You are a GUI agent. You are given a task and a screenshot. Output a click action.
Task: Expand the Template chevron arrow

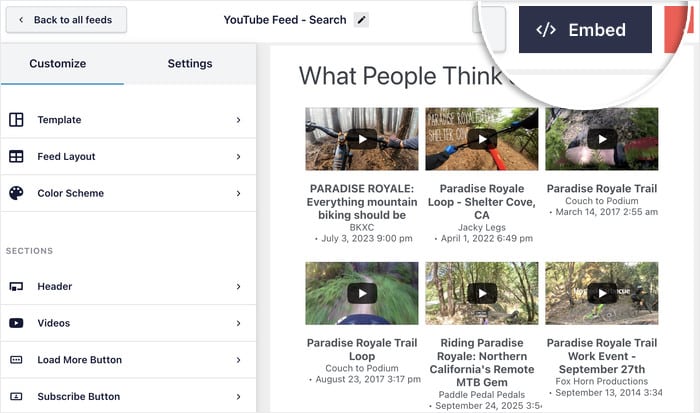[239, 120]
